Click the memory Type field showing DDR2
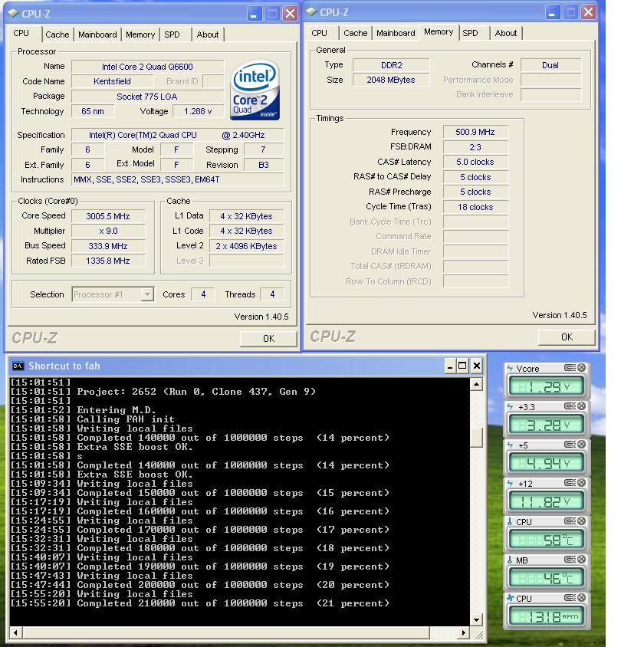This screenshot has height=647, width=644. coord(391,65)
